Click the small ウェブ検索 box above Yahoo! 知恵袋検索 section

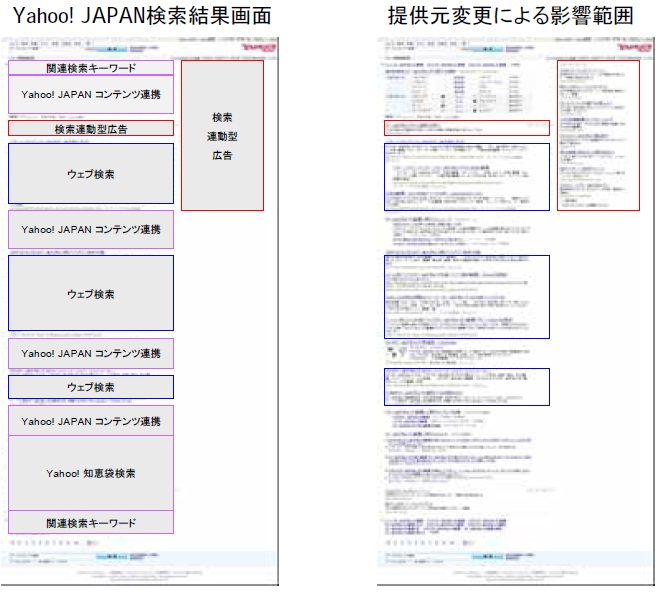[x=91, y=387]
